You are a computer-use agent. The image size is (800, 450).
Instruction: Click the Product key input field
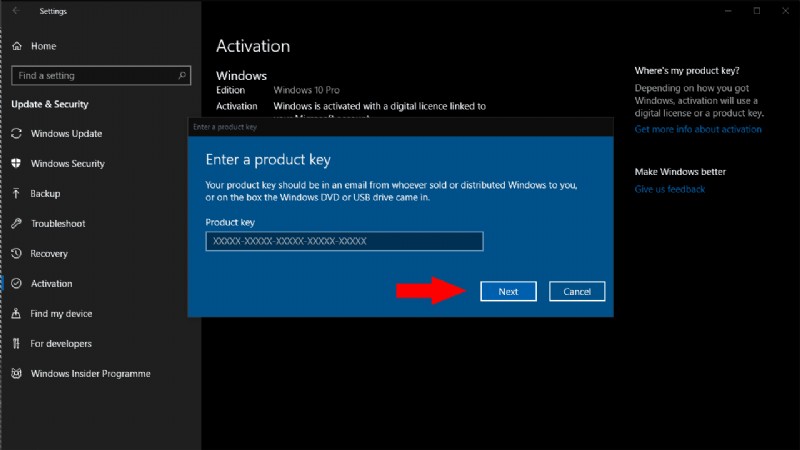[344, 241]
